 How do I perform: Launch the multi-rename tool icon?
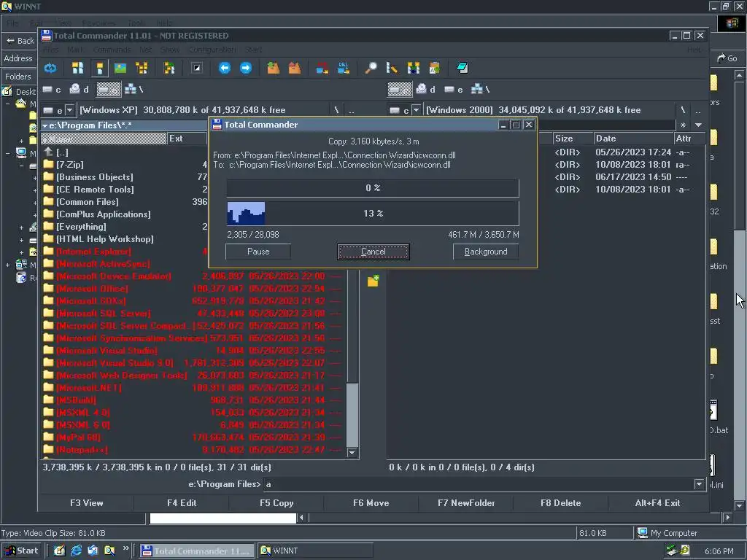392,68
